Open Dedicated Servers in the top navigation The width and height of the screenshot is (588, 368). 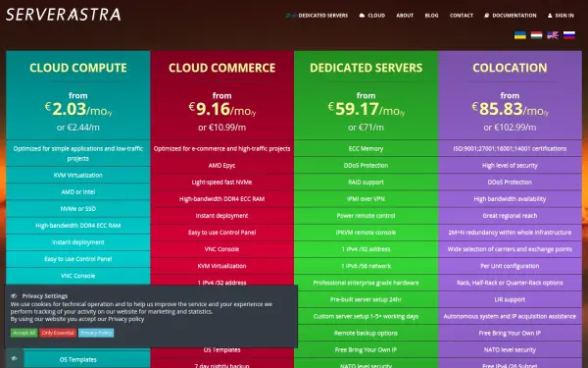click(x=317, y=16)
